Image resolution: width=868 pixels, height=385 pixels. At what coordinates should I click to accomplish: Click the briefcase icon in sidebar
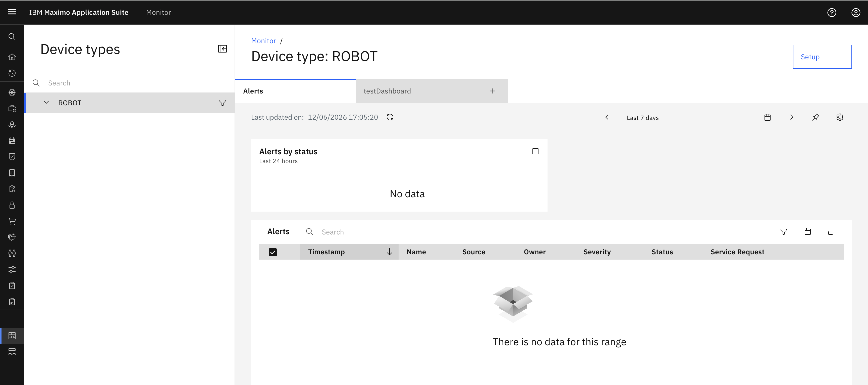tap(12, 108)
